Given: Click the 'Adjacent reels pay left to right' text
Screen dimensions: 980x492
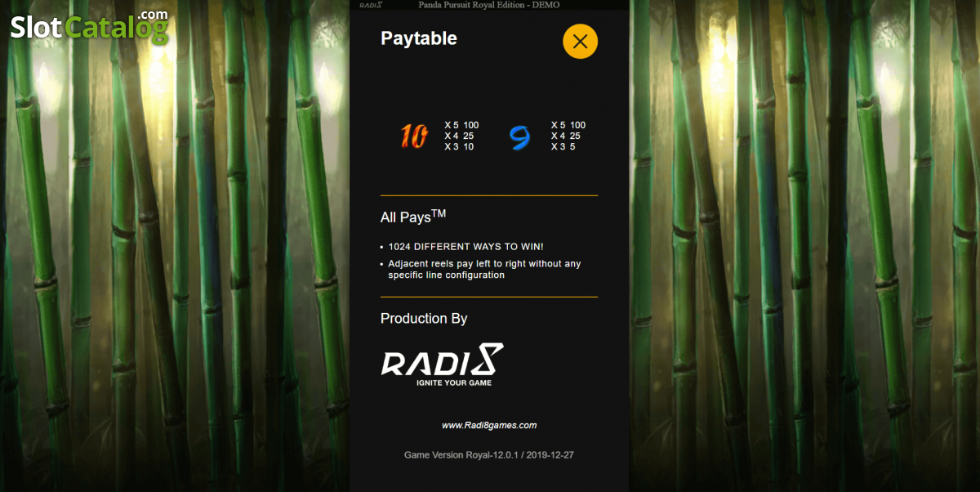Looking at the screenshot, I should click(x=484, y=269).
